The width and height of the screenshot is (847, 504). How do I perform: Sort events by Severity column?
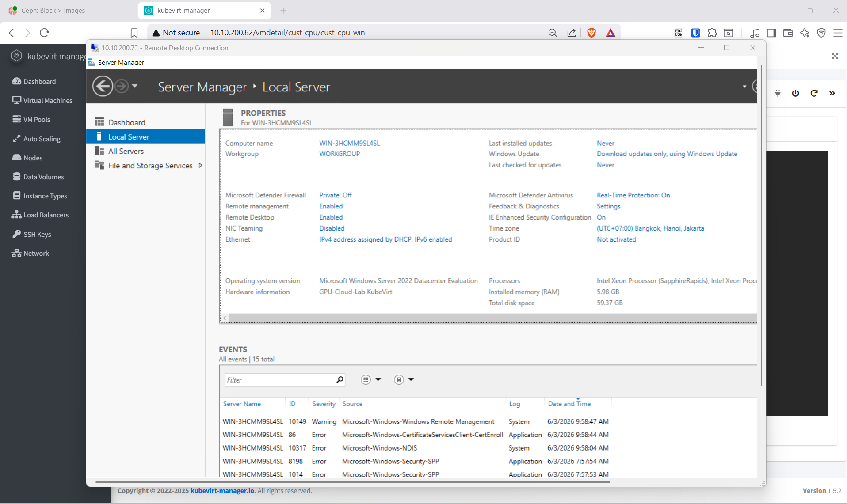[x=324, y=404]
